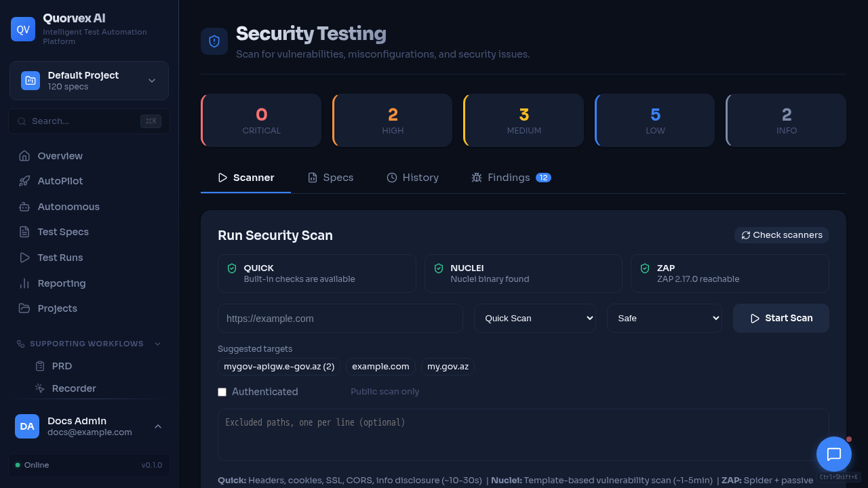The image size is (868, 488).
Task: Click the High findings count card
Action: pyautogui.click(x=393, y=121)
